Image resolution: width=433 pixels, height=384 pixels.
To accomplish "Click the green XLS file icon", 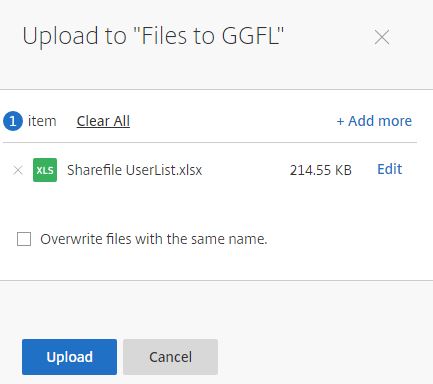I will [x=45, y=170].
